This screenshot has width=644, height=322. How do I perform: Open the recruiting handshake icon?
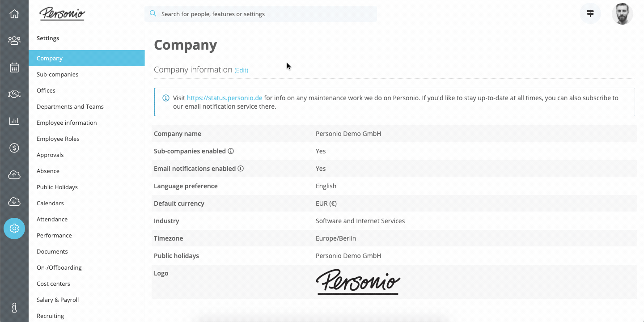coord(14,94)
